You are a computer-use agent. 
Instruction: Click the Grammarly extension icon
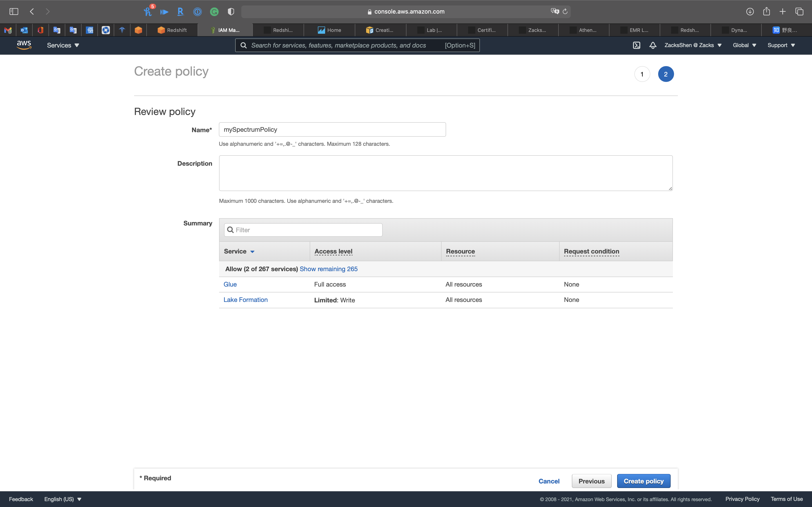(x=214, y=12)
